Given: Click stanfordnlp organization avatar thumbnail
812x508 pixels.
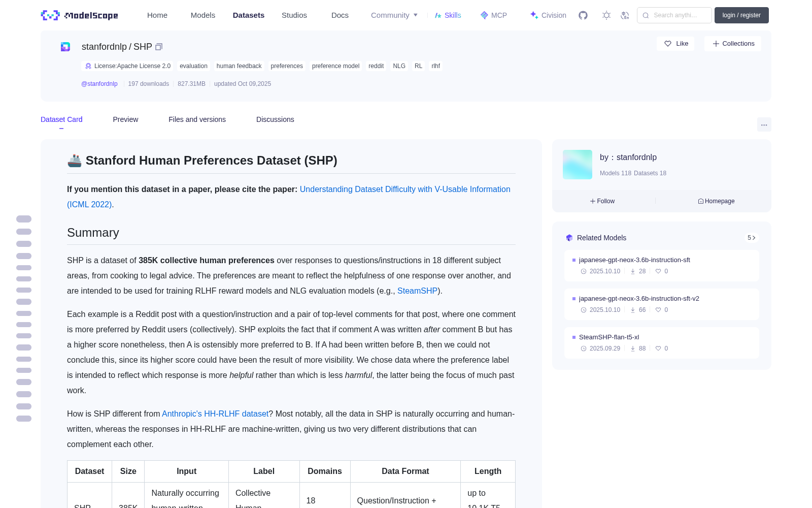Looking at the screenshot, I should pyautogui.click(x=578, y=165).
